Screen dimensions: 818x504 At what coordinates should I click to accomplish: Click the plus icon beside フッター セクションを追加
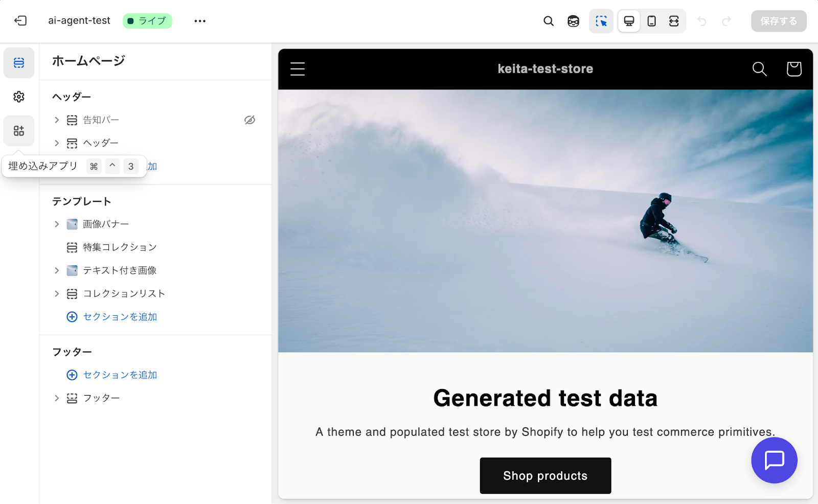click(x=72, y=375)
